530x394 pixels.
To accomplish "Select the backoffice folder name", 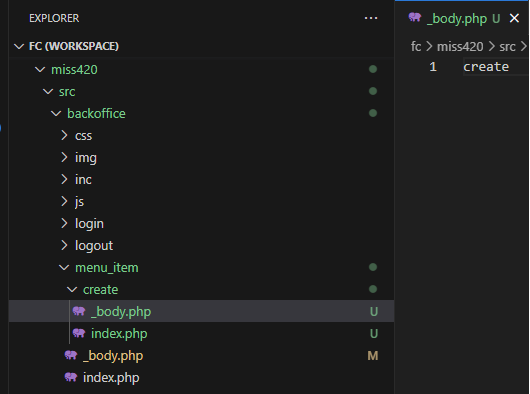I will coord(96,114).
